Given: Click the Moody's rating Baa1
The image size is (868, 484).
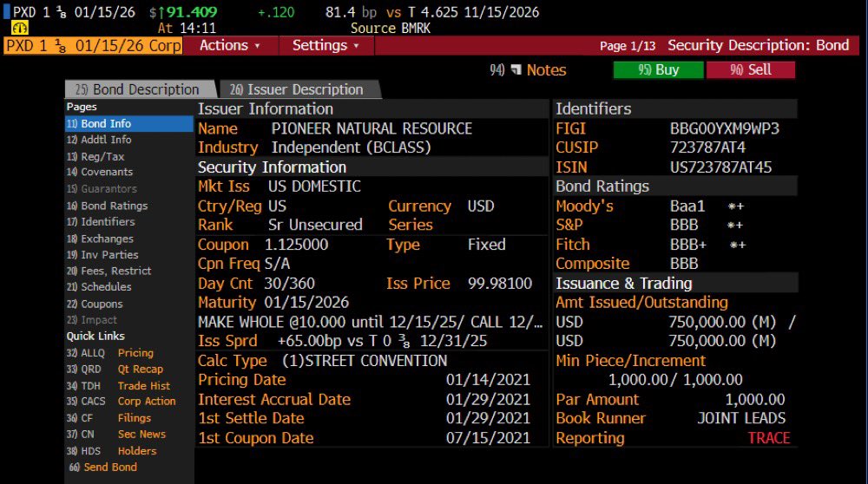Looking at the screenshot, I should (x=687, y=206).
